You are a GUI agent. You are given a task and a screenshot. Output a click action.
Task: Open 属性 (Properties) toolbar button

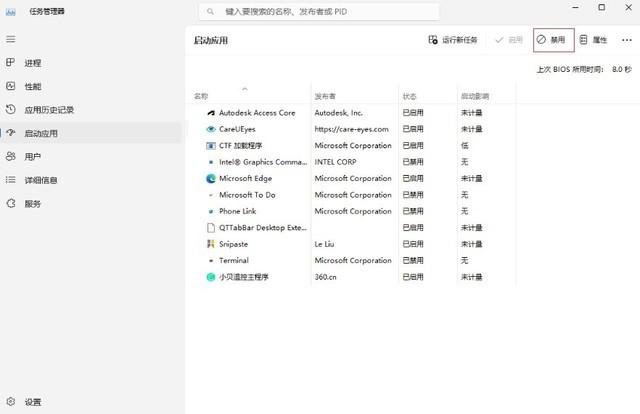pos(594,40)
